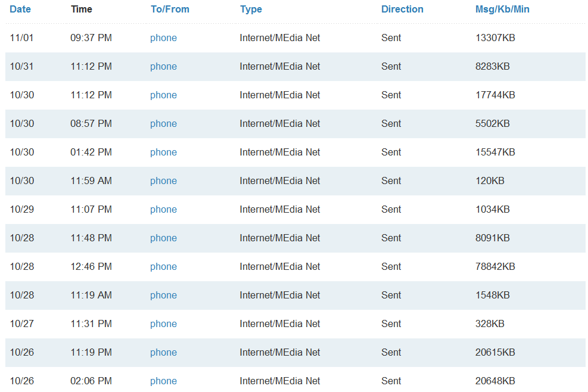The width and height of the screenshot is (588, 392).
Task: Click the 13307KB usage value
Action: click(495, 38)
